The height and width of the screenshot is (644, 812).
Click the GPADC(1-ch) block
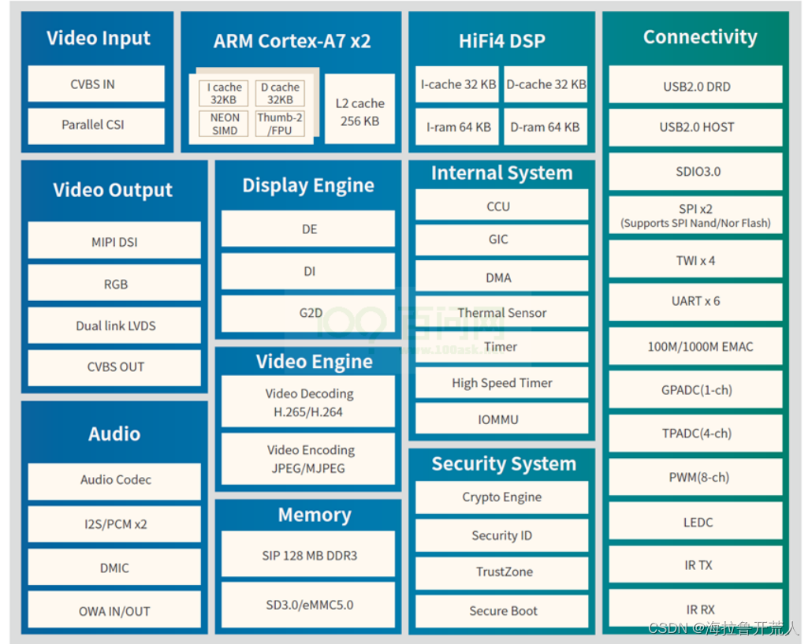click(x=696, y=390)
